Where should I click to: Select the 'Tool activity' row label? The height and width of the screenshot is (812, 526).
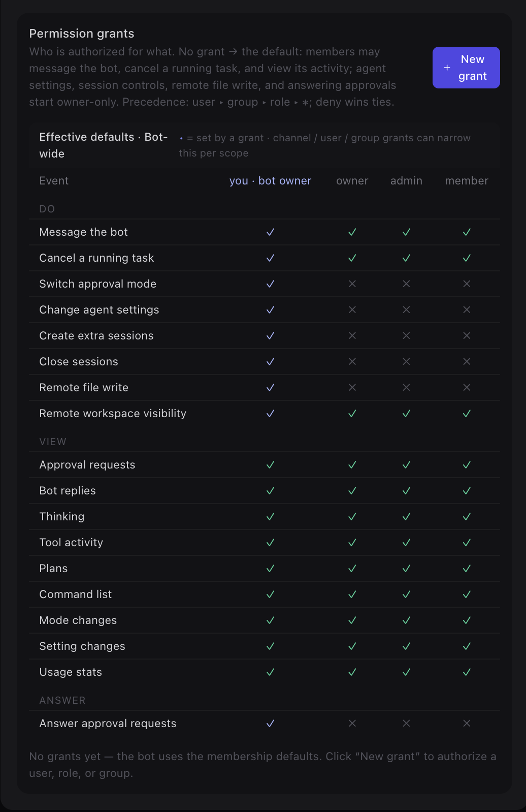coord(71,543)
